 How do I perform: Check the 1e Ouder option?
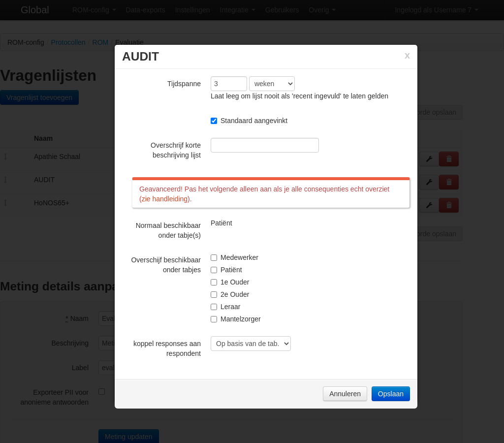(x=214, y=282)
